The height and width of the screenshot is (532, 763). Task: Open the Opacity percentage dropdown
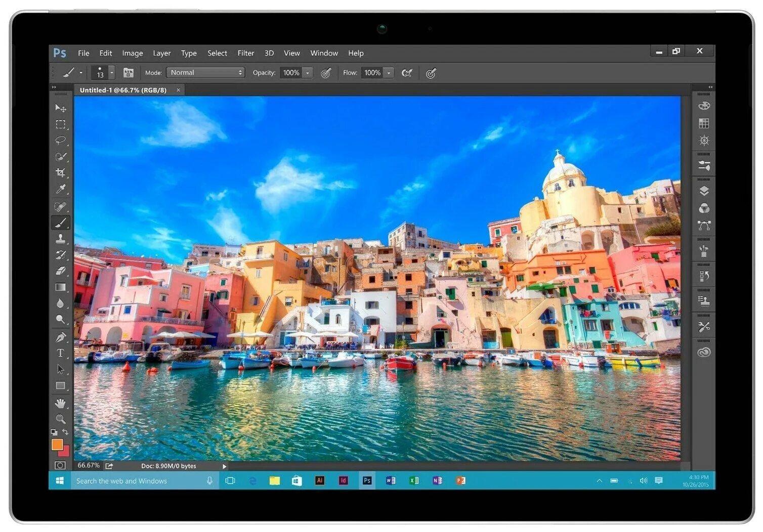tap(307, 72)
